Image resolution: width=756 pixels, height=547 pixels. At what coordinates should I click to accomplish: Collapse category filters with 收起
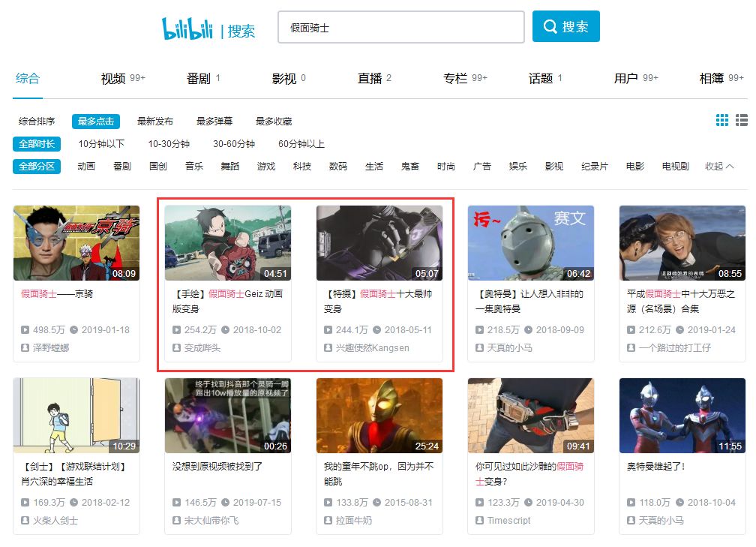719,167
